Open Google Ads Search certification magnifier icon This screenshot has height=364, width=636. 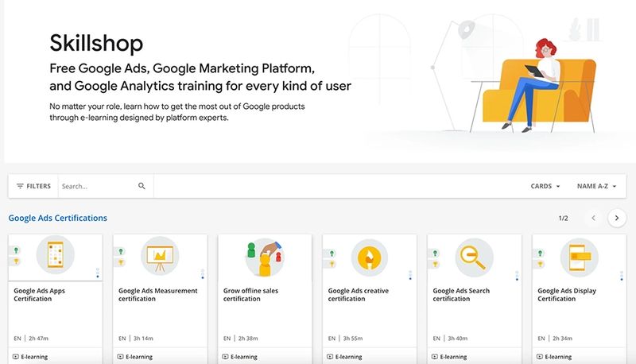pyautogui.click(x=474, y=258)
